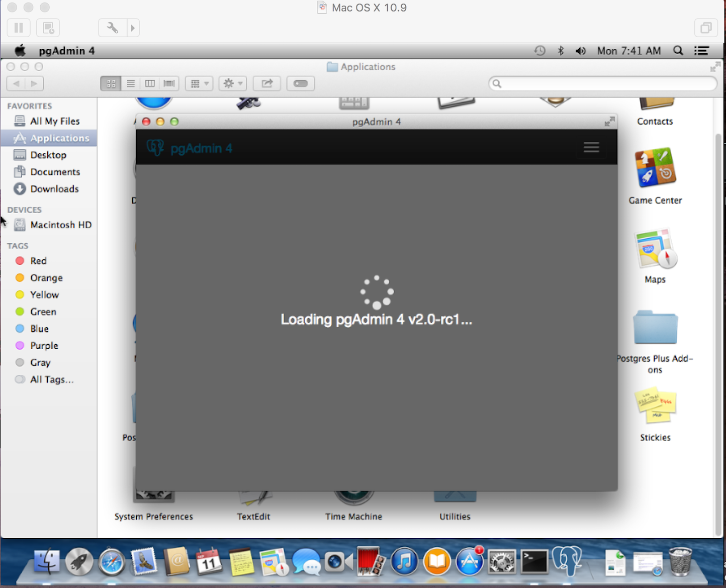Select the Purple tag in sidebar

(44, 346)
